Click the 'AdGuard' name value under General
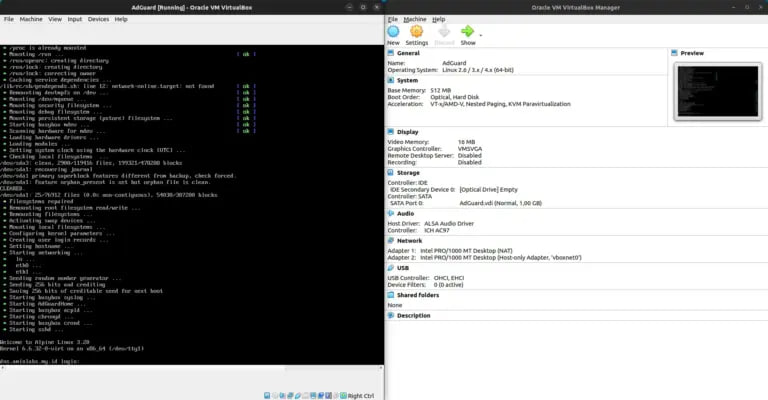The width and height of the screenshot is (768, 400). tap(454, 63)
